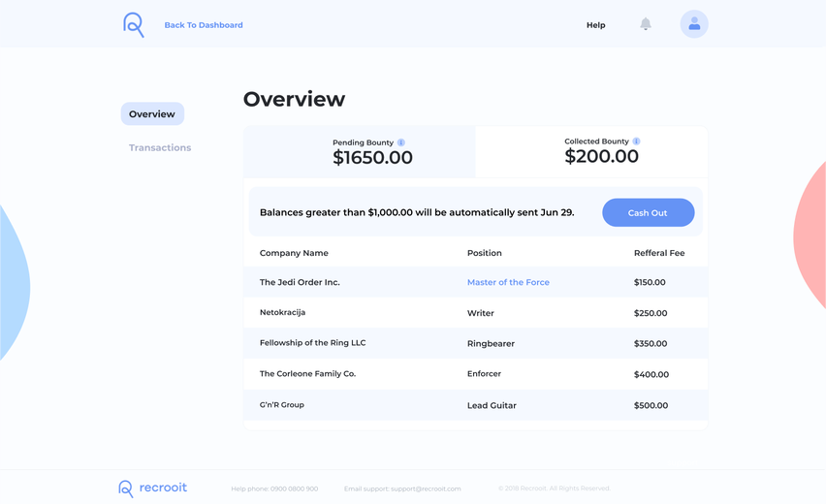Open the notifications bell
Image resolution: width=826 pixels, height=504 pixels.
click(646, 24)
